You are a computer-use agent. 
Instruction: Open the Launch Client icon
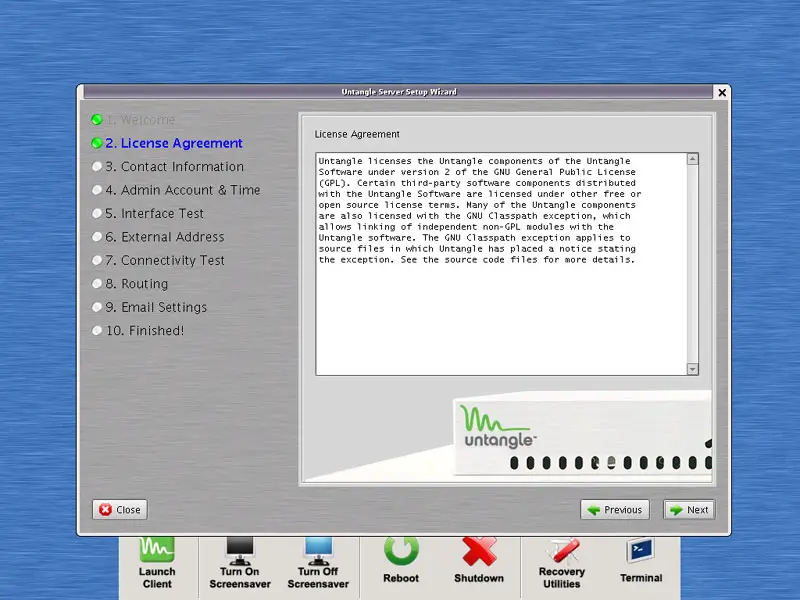157,562
